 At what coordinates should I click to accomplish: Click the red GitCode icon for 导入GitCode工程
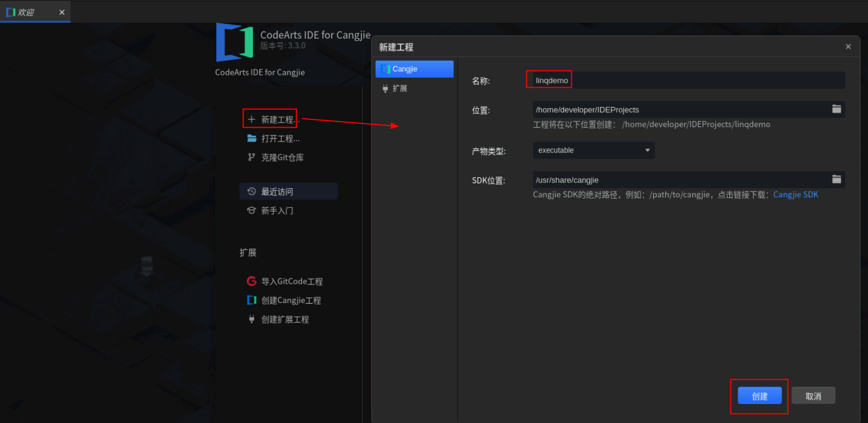point(252,281)
